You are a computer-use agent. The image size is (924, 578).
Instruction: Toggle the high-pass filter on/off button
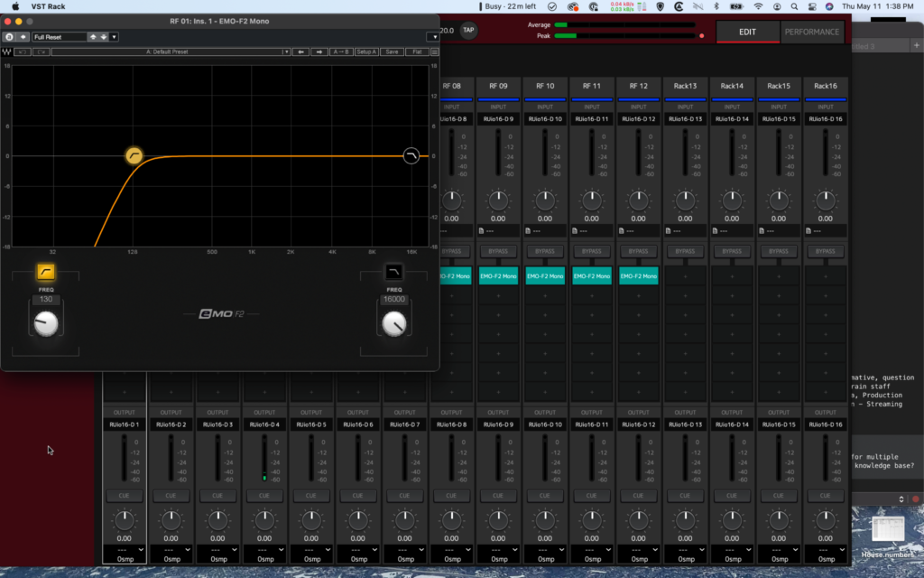click(46, 272)
